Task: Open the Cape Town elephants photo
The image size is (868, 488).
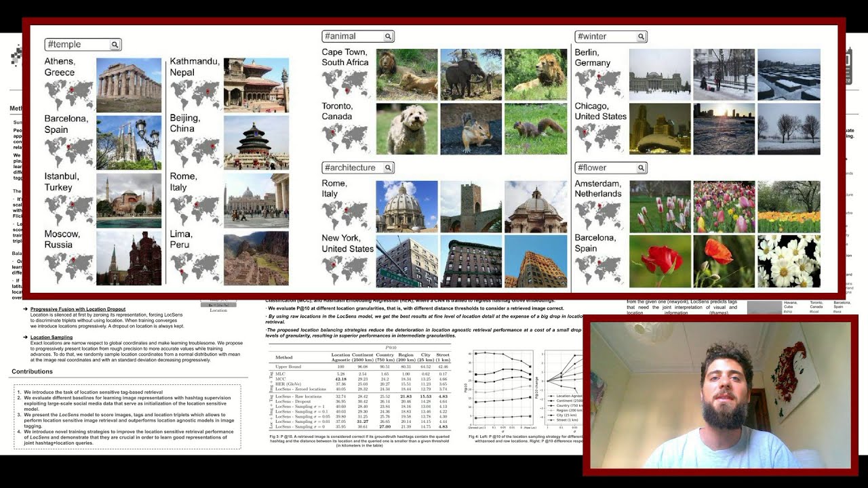Action: click(471, 75)
